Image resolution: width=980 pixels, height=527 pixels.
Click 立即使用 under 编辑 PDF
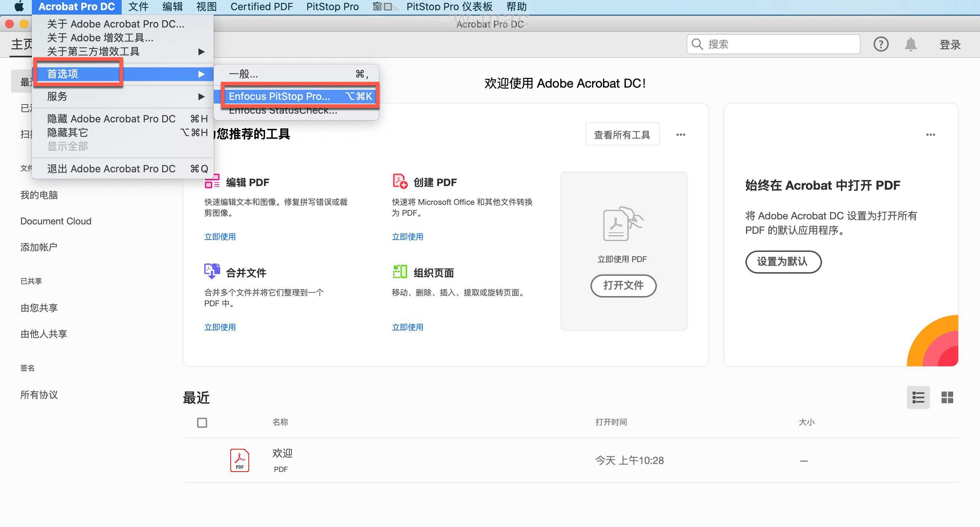point(220,236)
